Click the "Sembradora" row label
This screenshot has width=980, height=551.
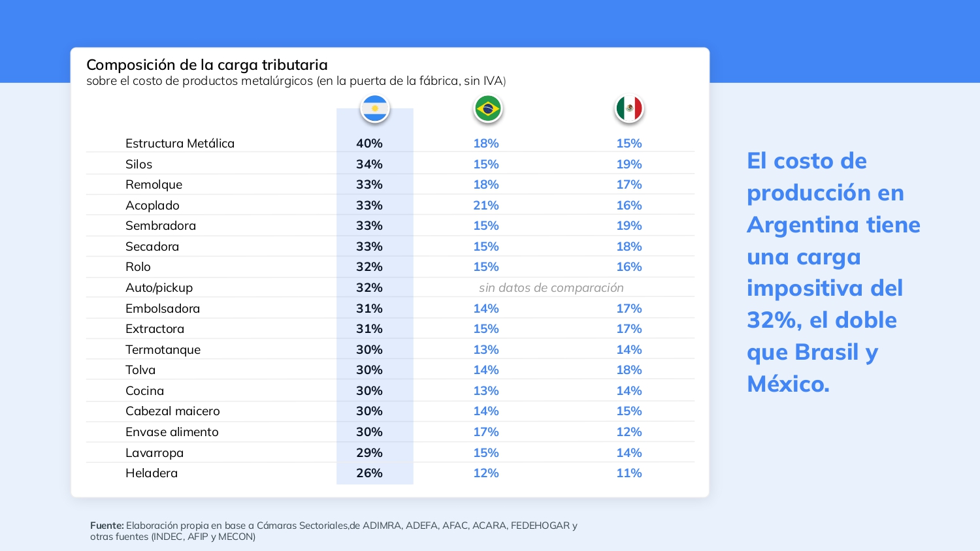coord(161,226)
